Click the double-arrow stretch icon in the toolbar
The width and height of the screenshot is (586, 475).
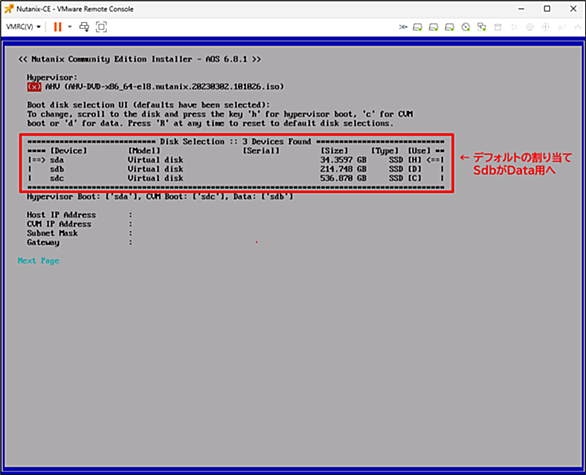pyautogui.click(x=403, y=27)
